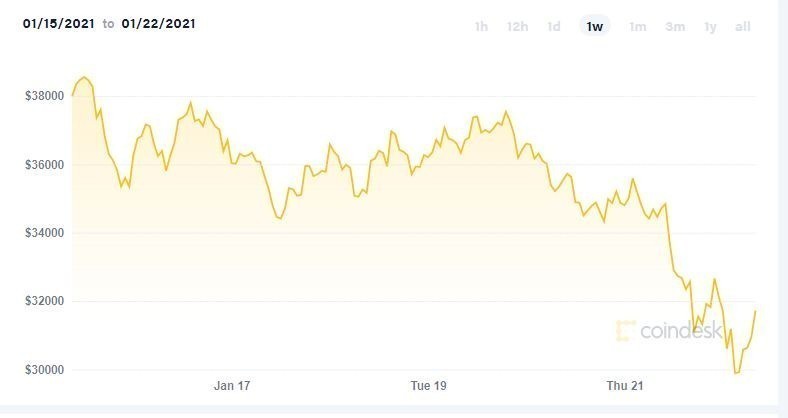Screen dimensions: 788x418
Task: Switch to 1m time range
Action: click(x=637, y=27)
